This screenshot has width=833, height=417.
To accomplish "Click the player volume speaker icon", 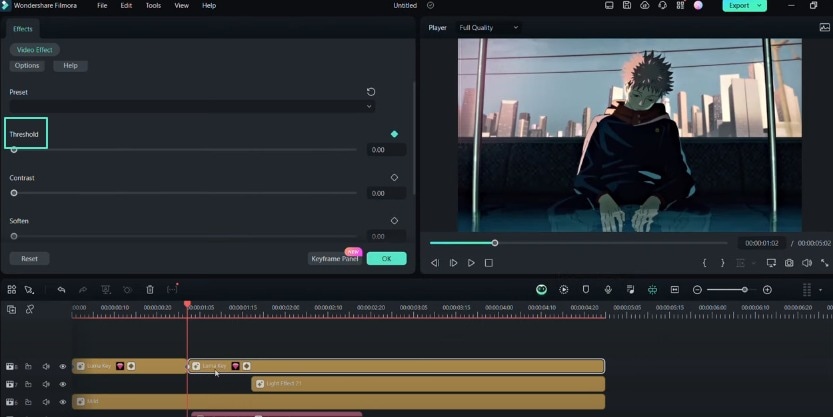I will (806, 263).
